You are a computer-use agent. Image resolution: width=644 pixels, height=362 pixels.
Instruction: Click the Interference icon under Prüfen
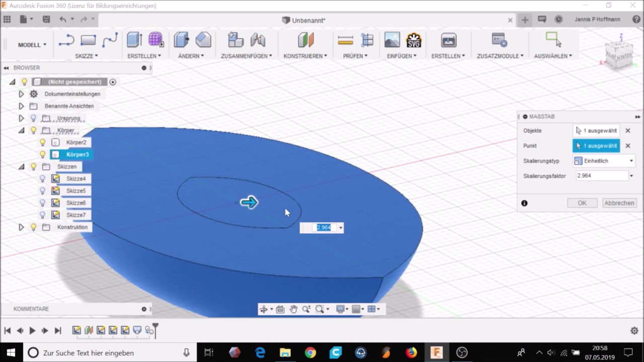point(367,40)
